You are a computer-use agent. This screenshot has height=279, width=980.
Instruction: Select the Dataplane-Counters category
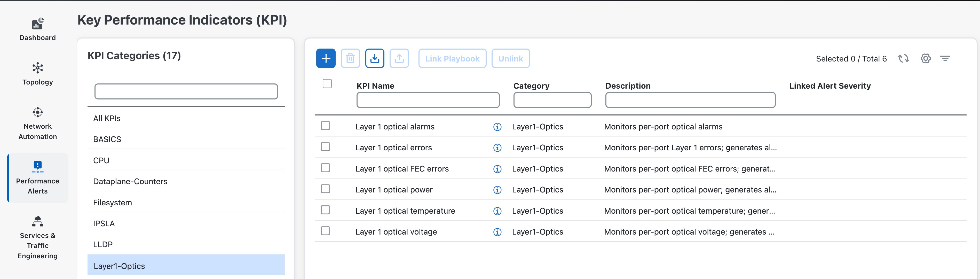tap(130, 182)
